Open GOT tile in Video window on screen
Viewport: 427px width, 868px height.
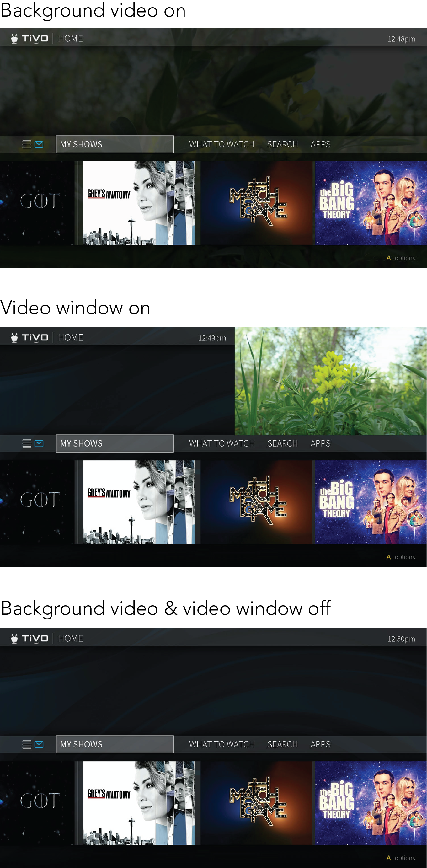point(37,502)
